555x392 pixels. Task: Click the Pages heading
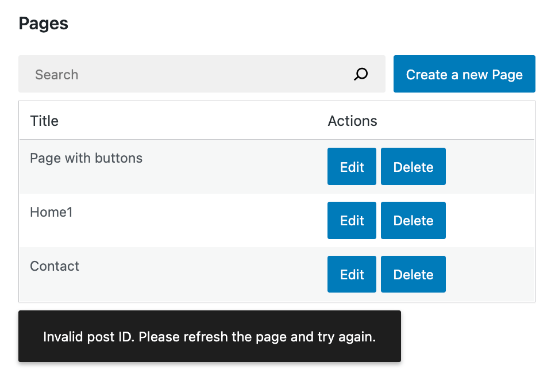(x=43, y=24)
